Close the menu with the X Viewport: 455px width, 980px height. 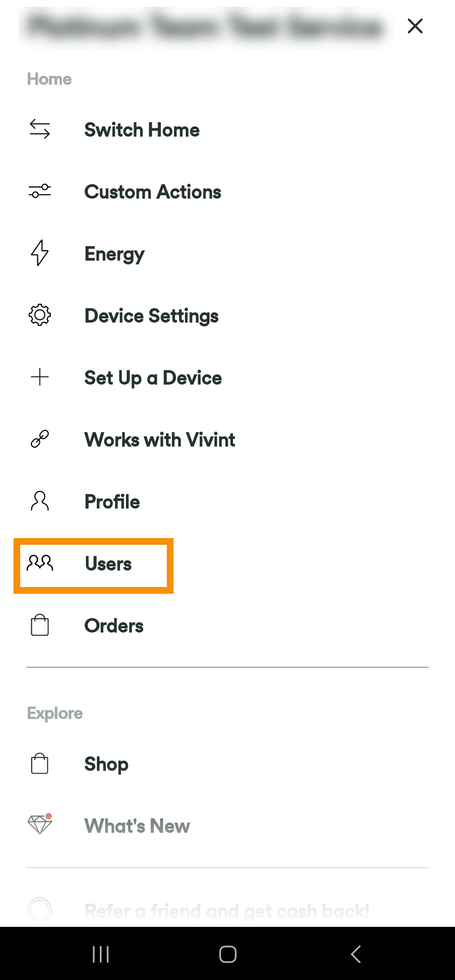click(x=415, y=26)
